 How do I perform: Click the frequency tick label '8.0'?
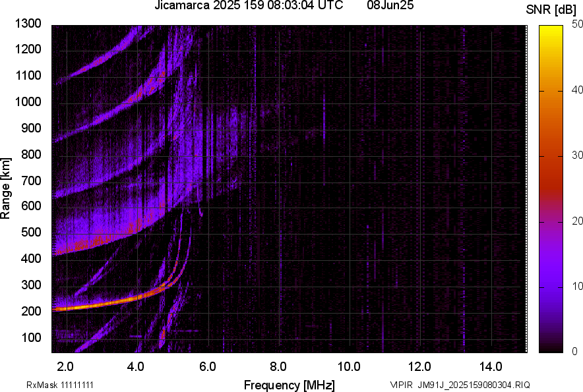tap(278, 367)
